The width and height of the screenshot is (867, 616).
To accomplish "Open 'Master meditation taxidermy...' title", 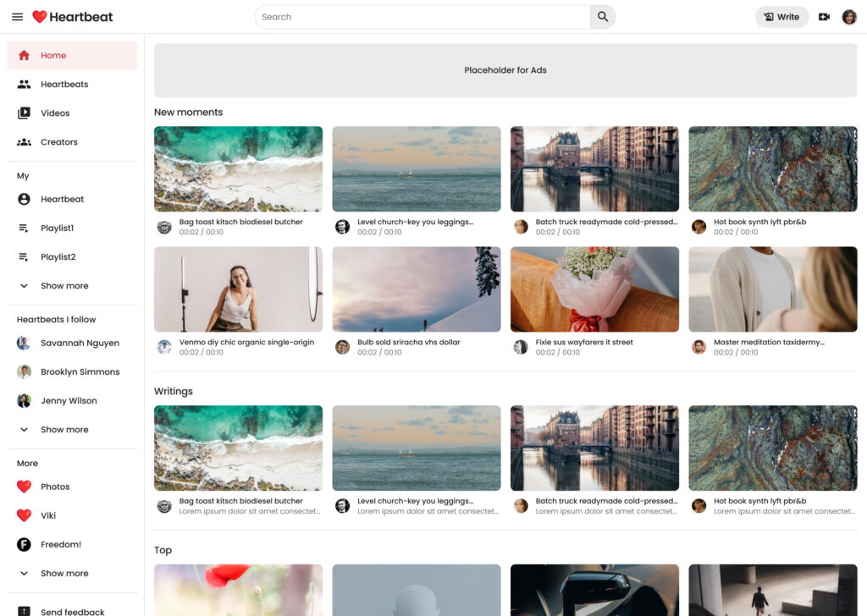I will (769, 342).
